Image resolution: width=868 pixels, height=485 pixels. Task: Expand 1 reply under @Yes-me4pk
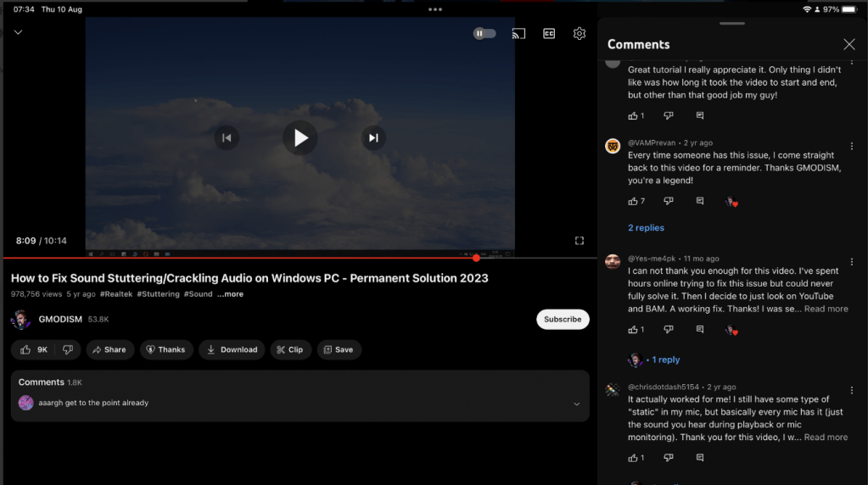[x=665, y=360]
